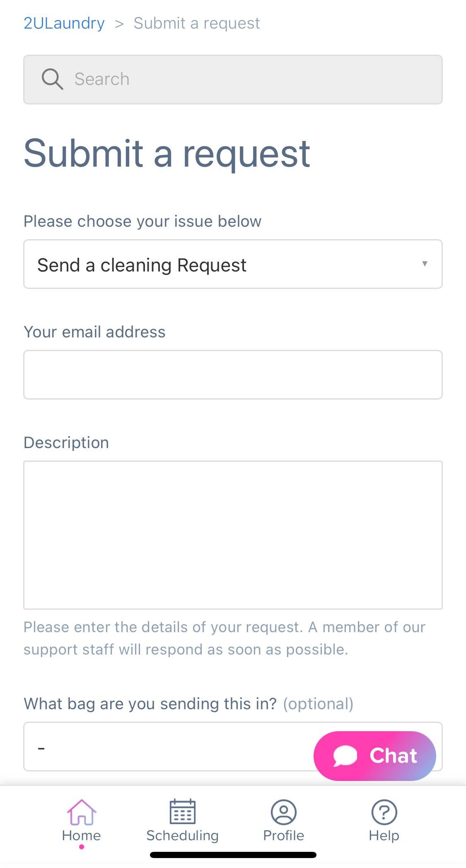
Task: Start a conversation with Chat button
Action: pyautogui.click(x=374, y=756)
